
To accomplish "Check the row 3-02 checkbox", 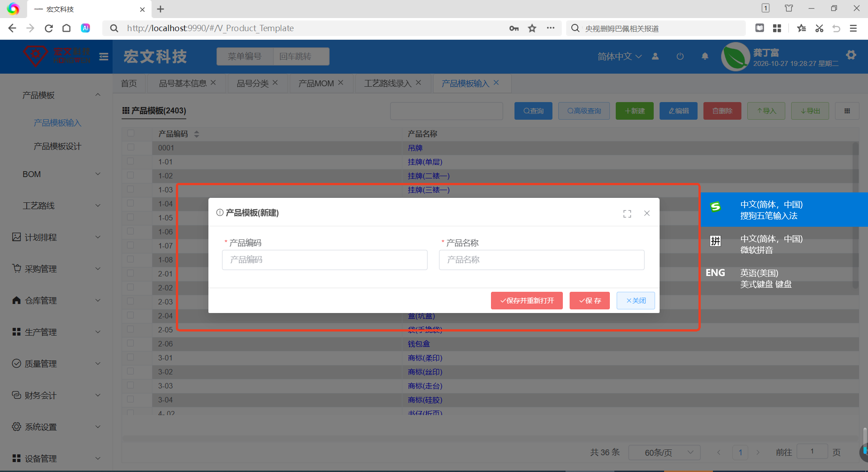I will [131, 371].
